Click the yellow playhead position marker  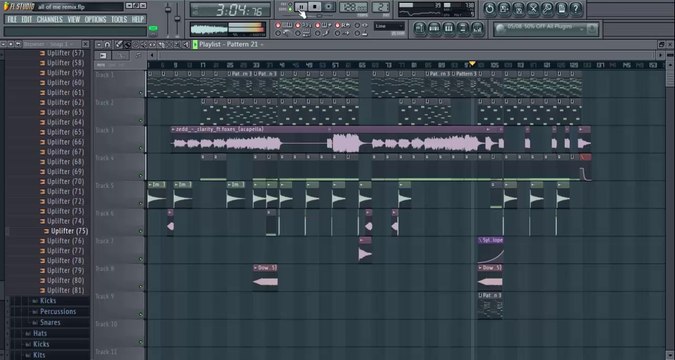(472, 64)
